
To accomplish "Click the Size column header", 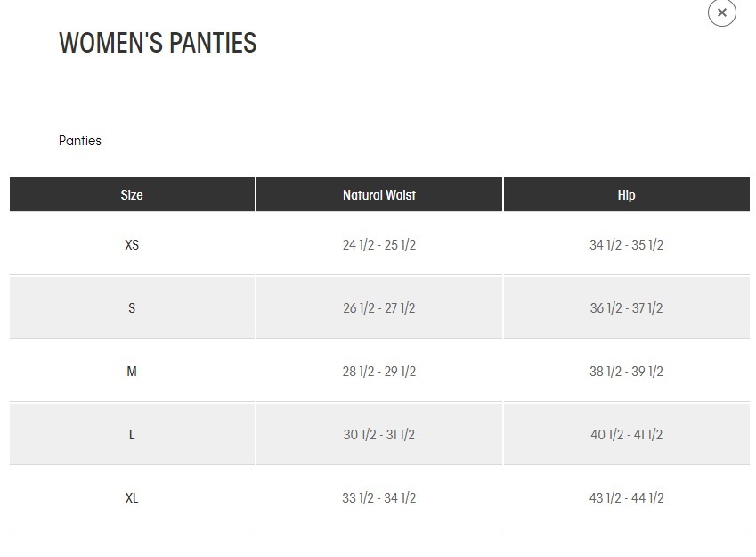I will [132, 195].
